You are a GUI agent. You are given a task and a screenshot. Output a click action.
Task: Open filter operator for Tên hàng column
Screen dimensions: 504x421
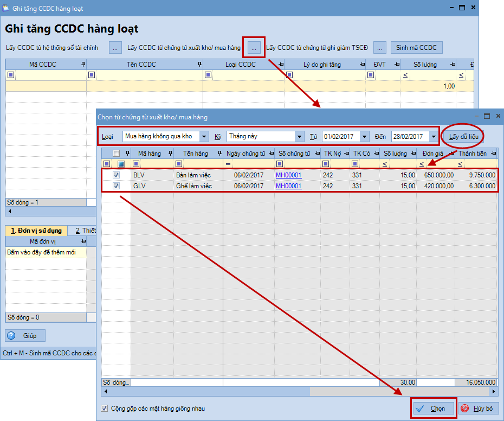click(x=179, y=164)
